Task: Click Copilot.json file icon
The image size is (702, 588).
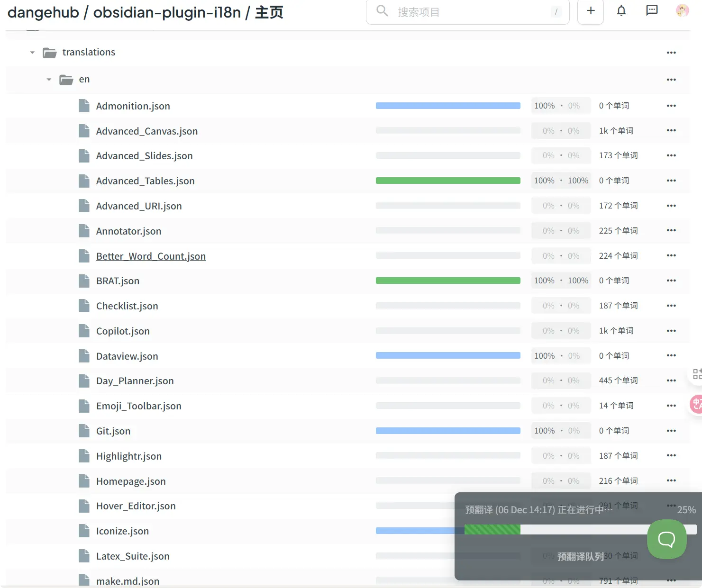Action: click(x=84, y=331)
